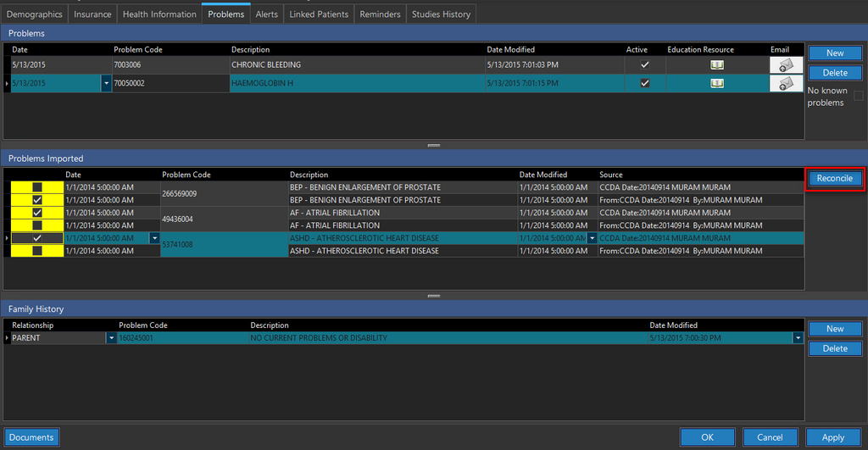
Task: Open Date Modified dropdown in Family History
Action: (x=798, y=338)
